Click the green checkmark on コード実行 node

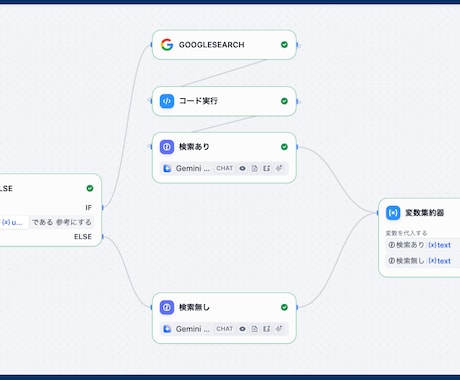pos(284,101)
